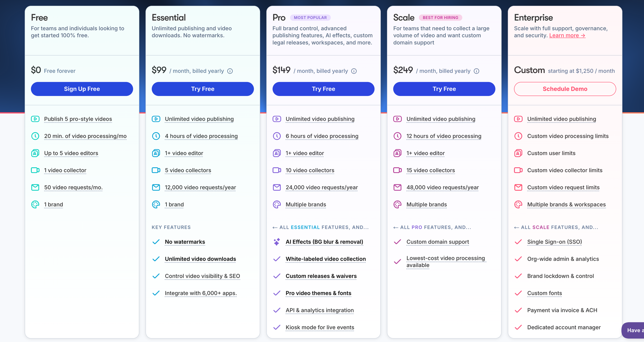This screenshot has height=342, width=644.
Task: Open the Enterprise Learn more link
Action: [567, 35]
